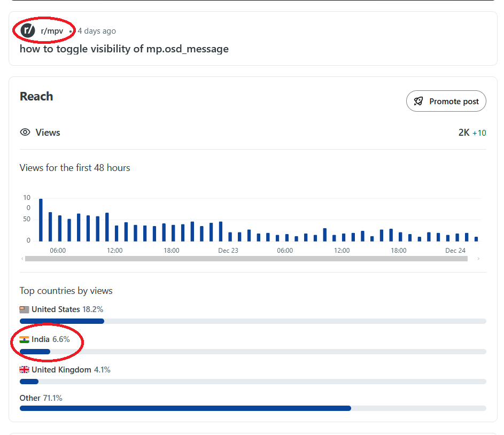This screenshot has height=435, width=504.
Task: Open the r/mpv community link
Action: [x=52, y=31]
